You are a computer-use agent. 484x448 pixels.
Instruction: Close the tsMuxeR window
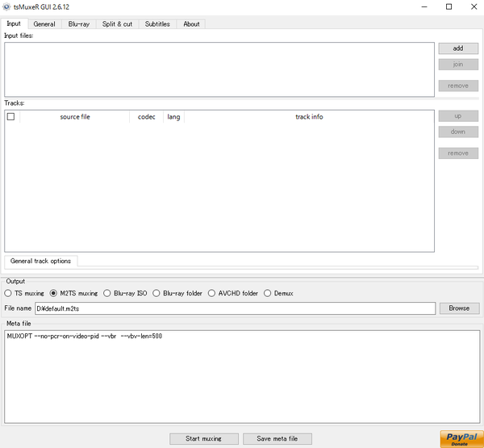pyautogui.click(x=474, y=6)
